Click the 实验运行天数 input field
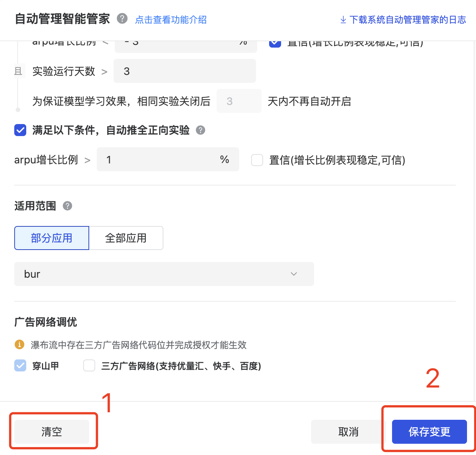Viewport: 476px width, 455px height. pyautogui.click(x=184, y=71)
